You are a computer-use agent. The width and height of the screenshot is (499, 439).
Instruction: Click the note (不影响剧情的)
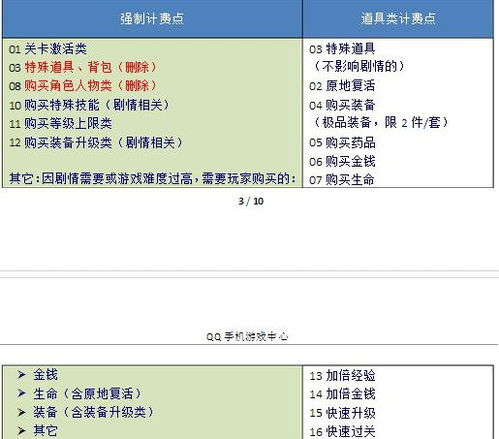[359, 66]
